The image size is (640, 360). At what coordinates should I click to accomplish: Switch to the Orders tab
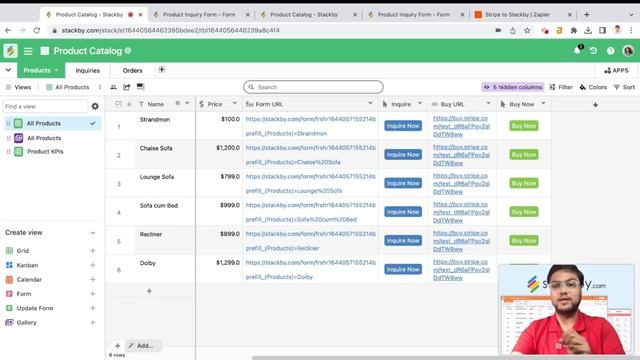(x=133, y=70)
